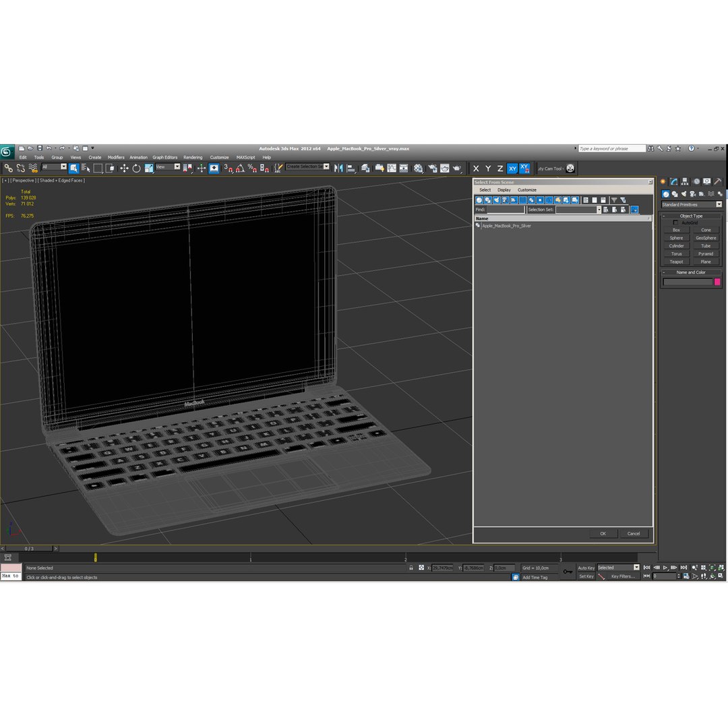Open the Utilities hammer panel tab
The height and width of the screenshot is (728, 728).
pos(718,181)
